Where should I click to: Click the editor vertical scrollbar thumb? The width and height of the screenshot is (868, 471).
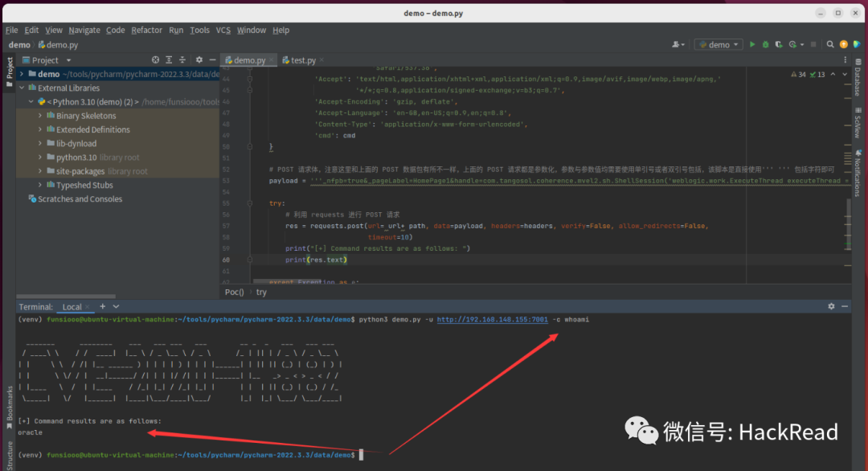pos(849,225)
